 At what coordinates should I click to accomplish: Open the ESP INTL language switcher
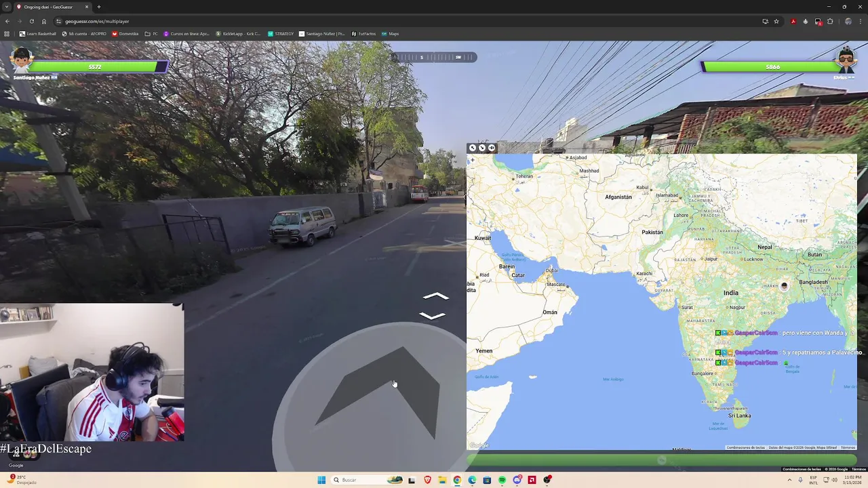click(814, 480)
